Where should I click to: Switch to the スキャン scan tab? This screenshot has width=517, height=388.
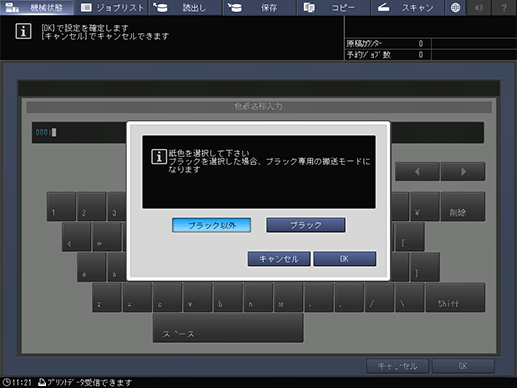tap(408, 7)
